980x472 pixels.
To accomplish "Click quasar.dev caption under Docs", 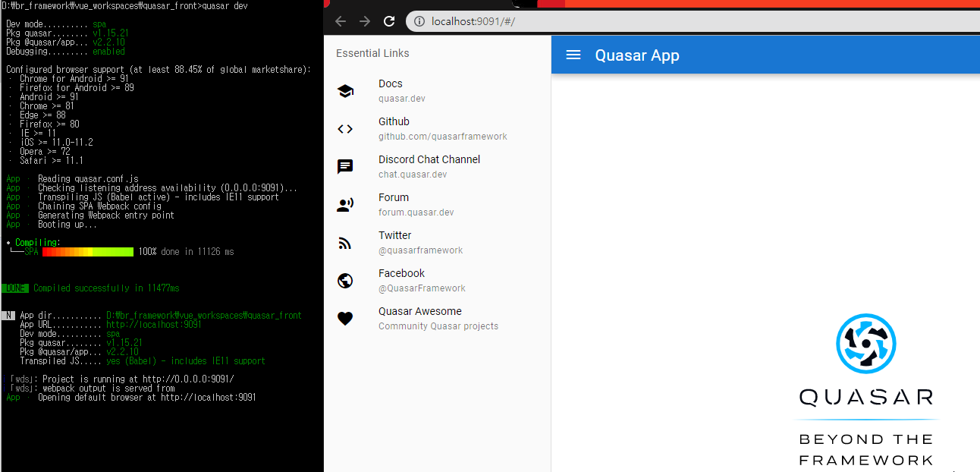I will 402,99.
